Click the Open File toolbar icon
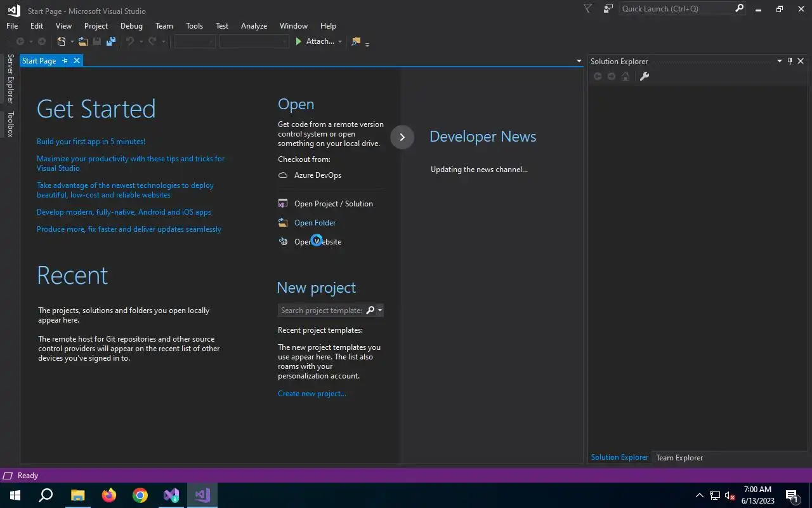This screenshot has width=812, height=508. [x=82, y=41]
